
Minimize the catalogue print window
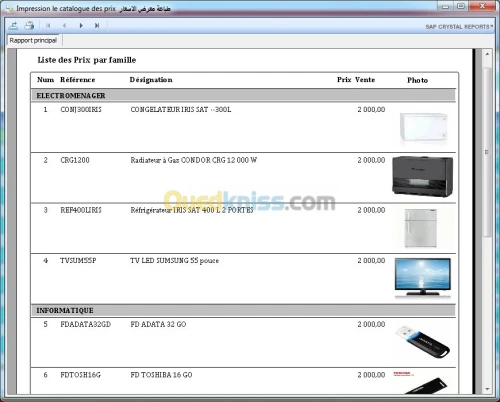click(x=446, y=6)
